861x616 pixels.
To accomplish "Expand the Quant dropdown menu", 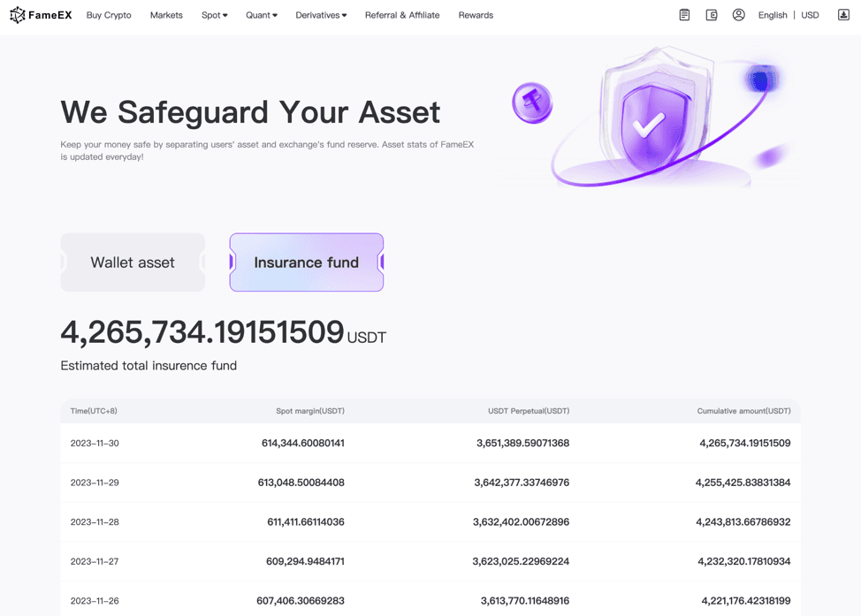I will (x=261, y=15).
